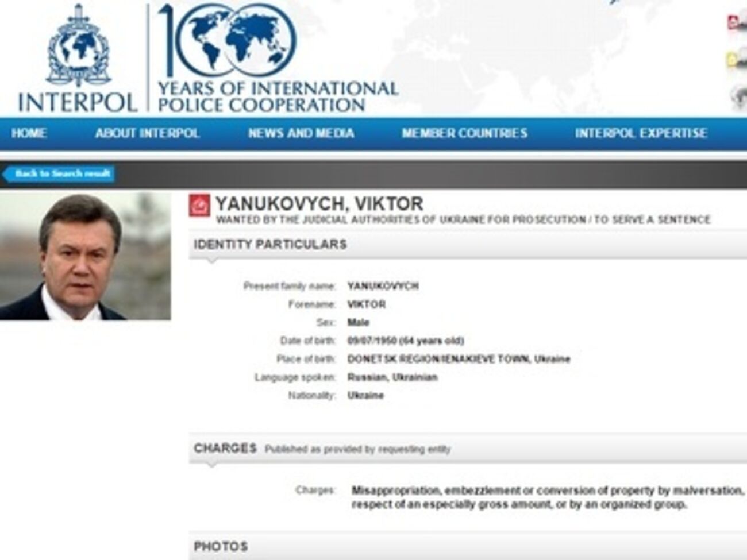Select NEWS AND MEDIA in the navigation bar
This screenshot has width=747, height=560.
(301, 133)
